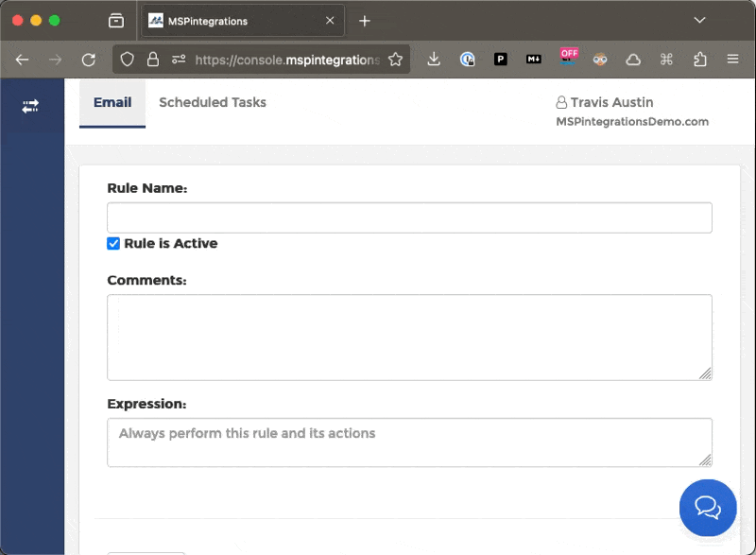Image resolution: width=756 pixels, height=555 pixels.
Task: Uncheck the Rule is Active checkbox
Action: coord(113,243)
